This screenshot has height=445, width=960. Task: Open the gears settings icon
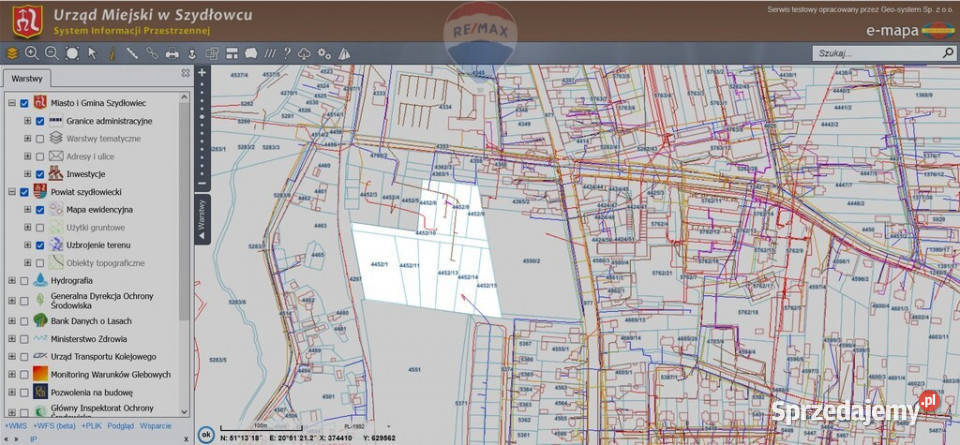323,53
